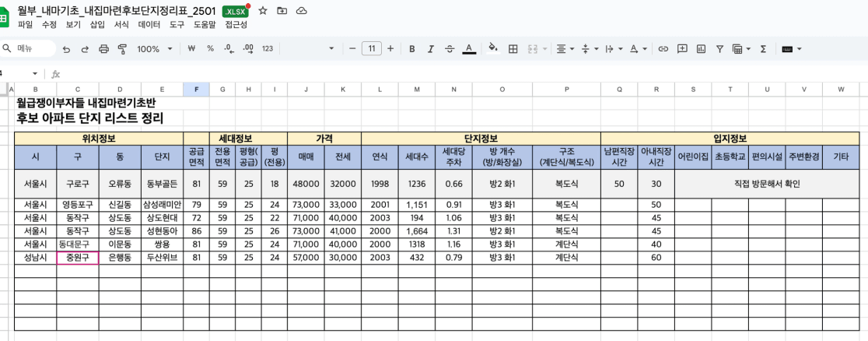Select the 직접 방문해서 확인 merged cell
This screenshot has height=341, width=868.
pyautogui.click(x=767, y=184)
